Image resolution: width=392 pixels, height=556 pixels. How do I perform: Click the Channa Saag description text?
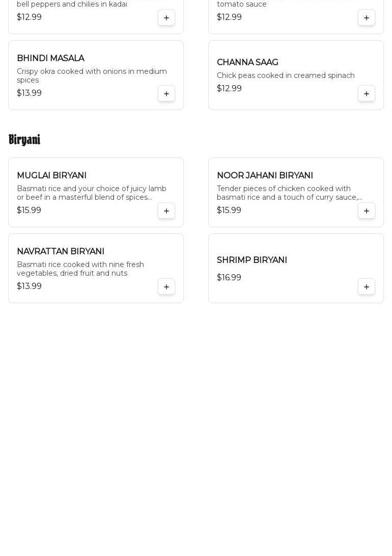(x=286, y=76)
